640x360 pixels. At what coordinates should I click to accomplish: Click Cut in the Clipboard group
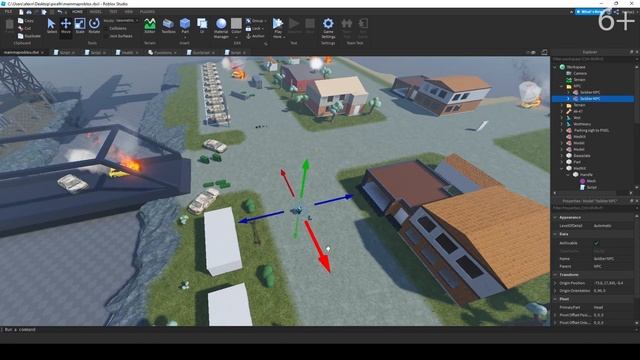pyautogui.click(x=25, y=28)
